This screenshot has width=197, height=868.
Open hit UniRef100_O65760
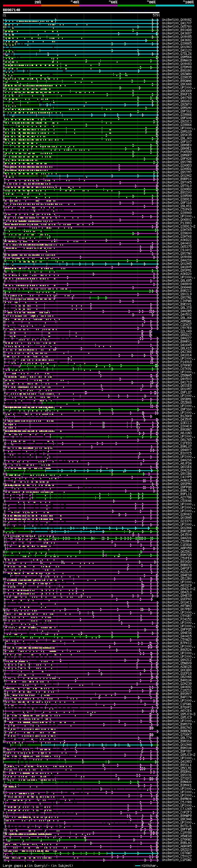click(177, 26)
